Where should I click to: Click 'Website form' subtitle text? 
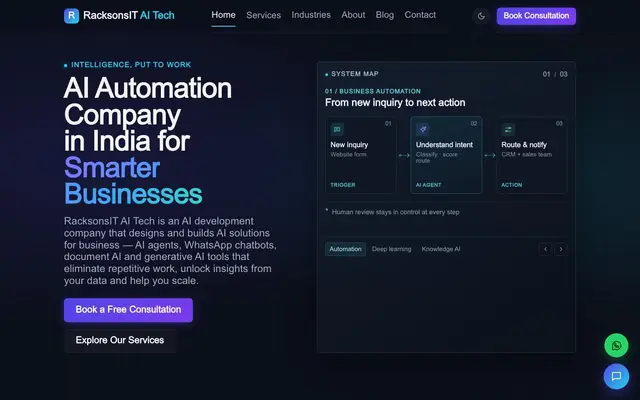tap(349, 154)
